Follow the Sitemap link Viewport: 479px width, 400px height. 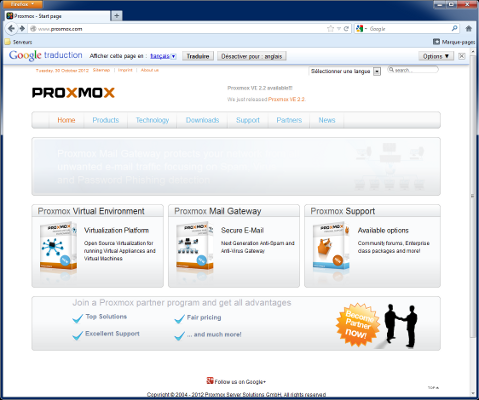tap(101, 70)
